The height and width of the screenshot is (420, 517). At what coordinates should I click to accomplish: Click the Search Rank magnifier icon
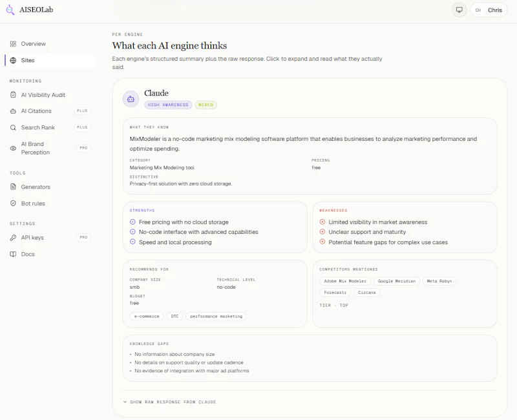pyautogui.click(x=13, y=127)
